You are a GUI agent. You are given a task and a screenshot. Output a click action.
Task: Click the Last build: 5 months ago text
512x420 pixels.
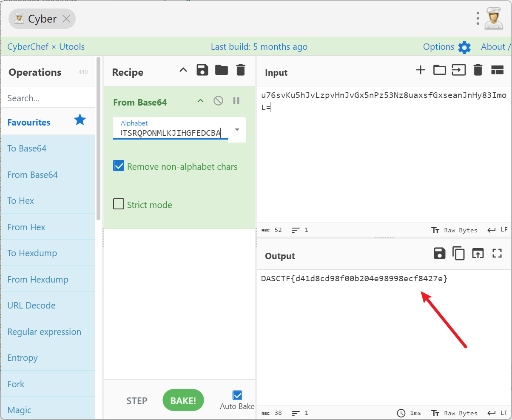259,47
